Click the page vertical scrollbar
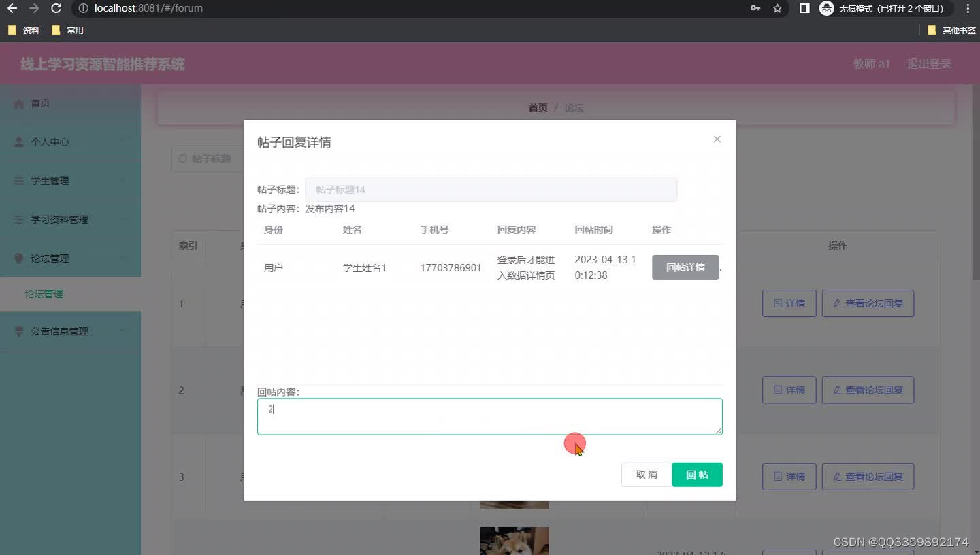This screenshot has width=980, height=555. pyautogui.click(x=976, y=184)
